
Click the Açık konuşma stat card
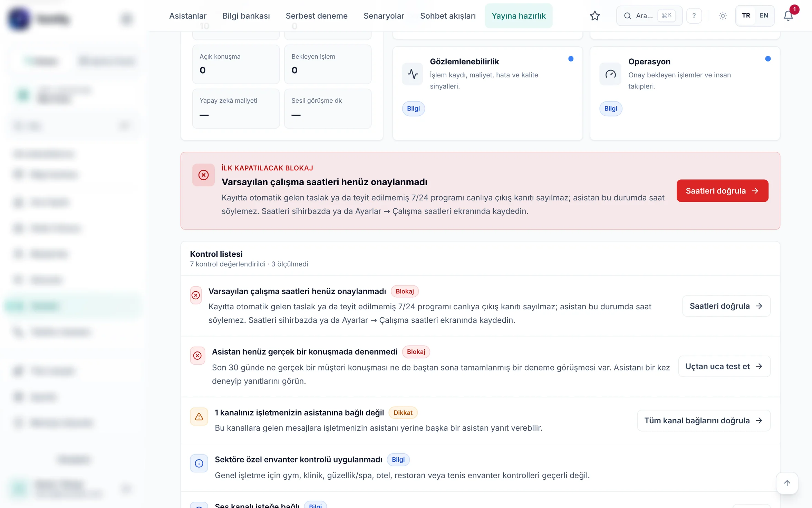click(236, 64)
